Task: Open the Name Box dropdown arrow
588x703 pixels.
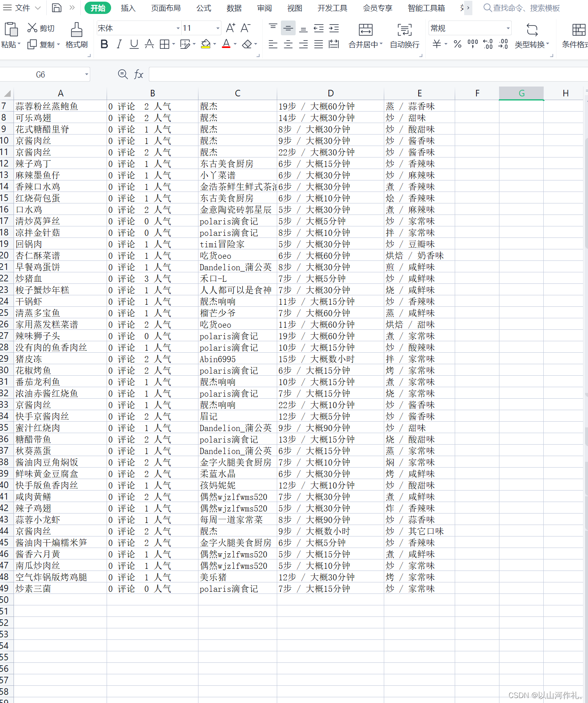Action: 87,74
